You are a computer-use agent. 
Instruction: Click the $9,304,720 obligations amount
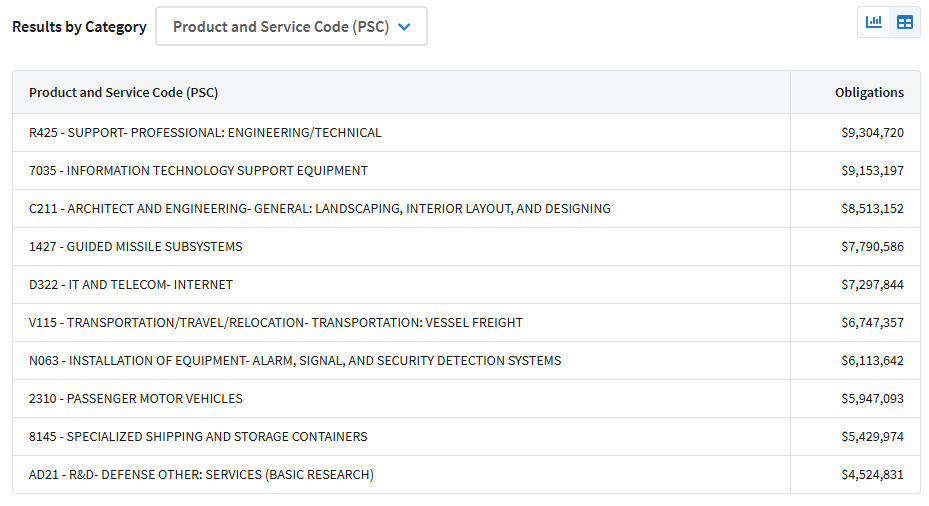[x=872, y=133]
